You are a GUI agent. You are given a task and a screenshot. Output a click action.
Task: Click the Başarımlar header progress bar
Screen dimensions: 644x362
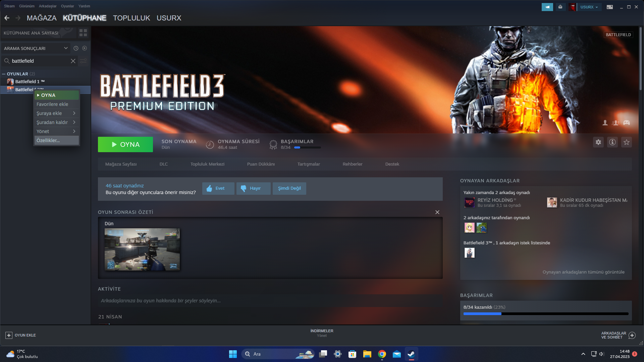(307, 147)
